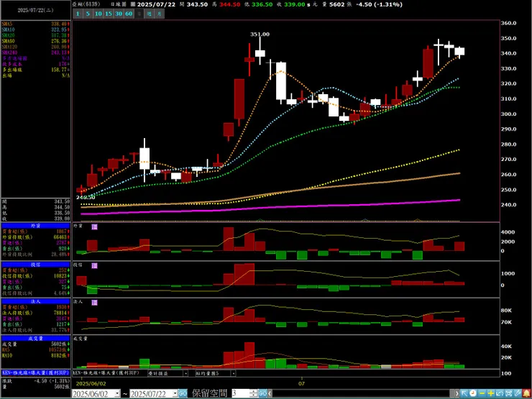Click the SMA240 indicator row
Viewport: 532px width, 399px height.
tap(36, 52)
